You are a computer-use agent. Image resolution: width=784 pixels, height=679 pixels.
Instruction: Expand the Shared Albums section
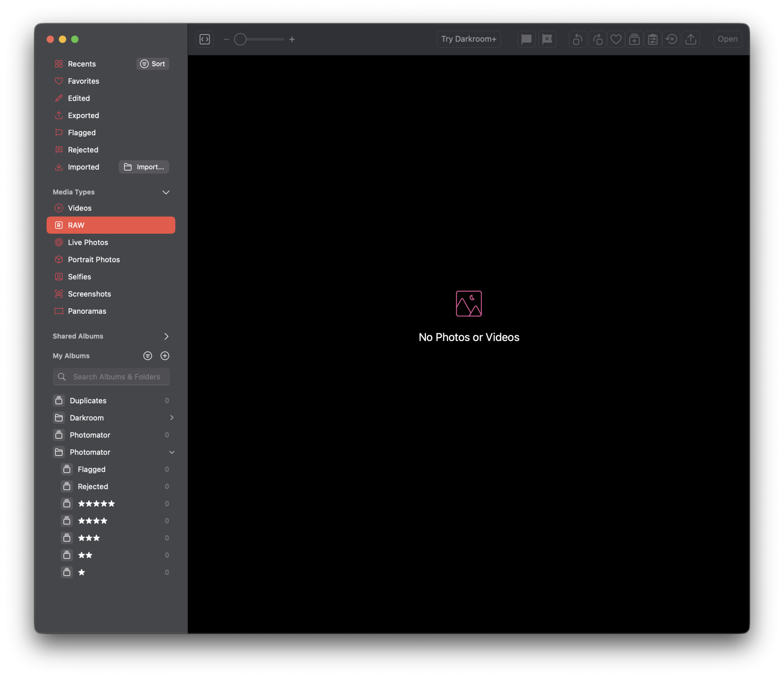166,336
